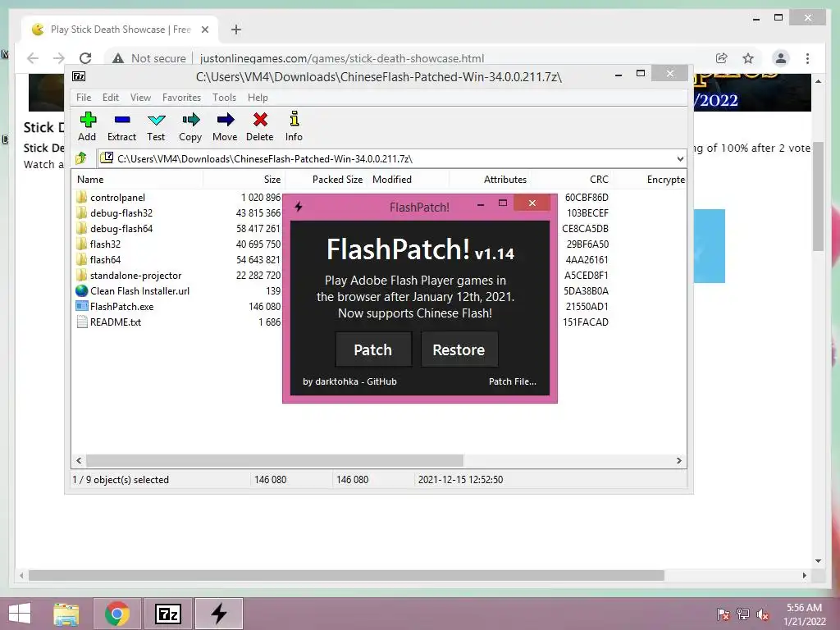The width and height of the screenshot is (840, 630).
Task: Click 7-Zip scrollbar left arrow
Action: (79, 461)
